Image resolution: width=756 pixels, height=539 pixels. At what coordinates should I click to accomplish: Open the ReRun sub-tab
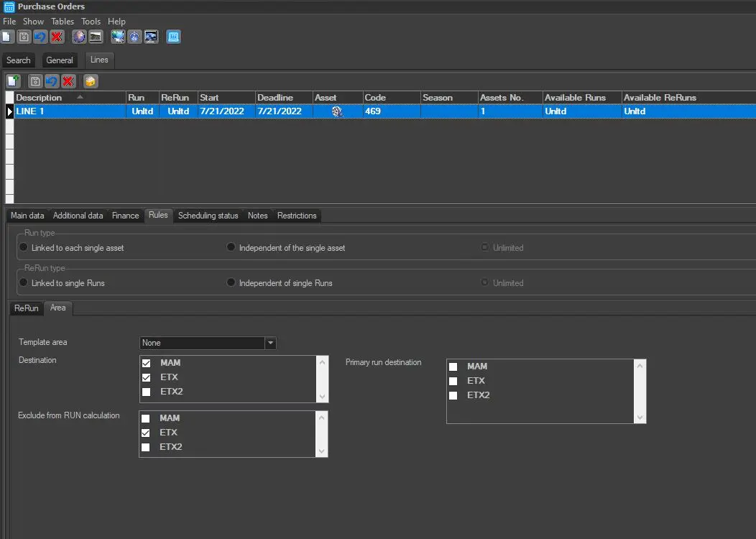click(27, 308)
